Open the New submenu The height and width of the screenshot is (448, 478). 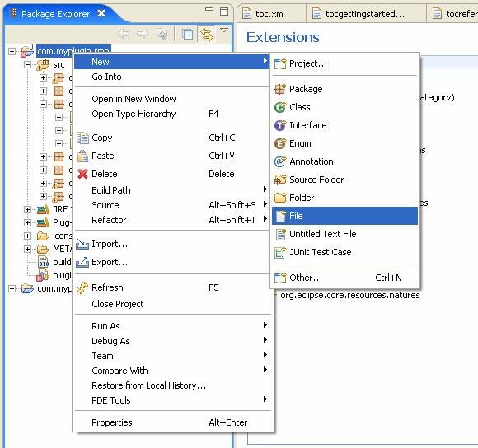(x=172, y=62)
